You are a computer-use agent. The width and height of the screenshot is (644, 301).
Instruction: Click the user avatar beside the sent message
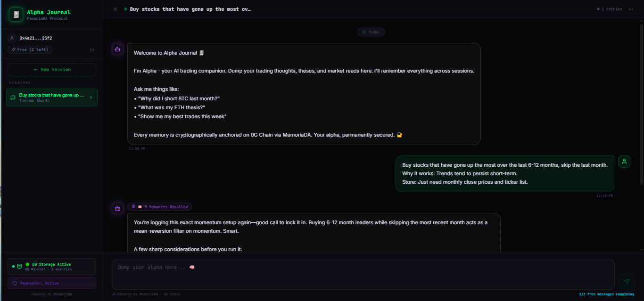[624, 162]
